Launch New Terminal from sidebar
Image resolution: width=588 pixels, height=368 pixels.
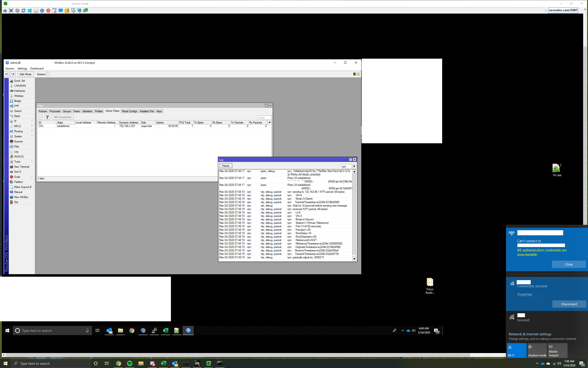pos(21,167)
